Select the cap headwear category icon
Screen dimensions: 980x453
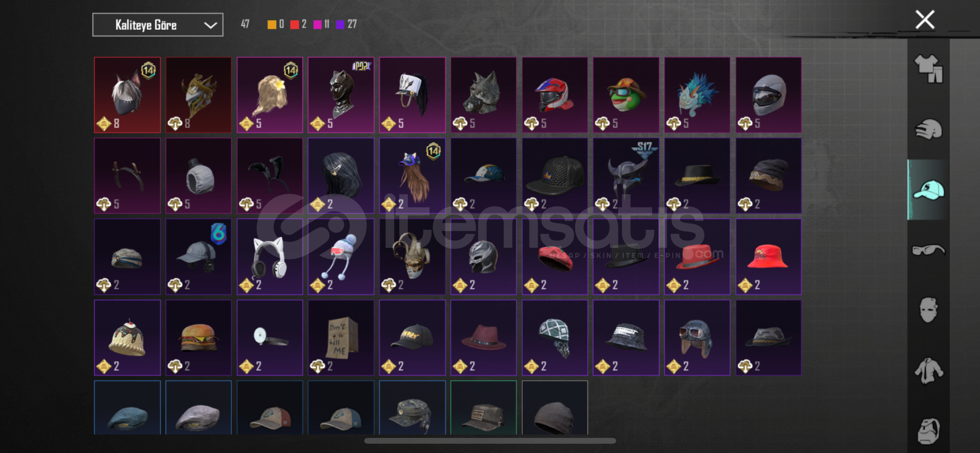point(928,190)
